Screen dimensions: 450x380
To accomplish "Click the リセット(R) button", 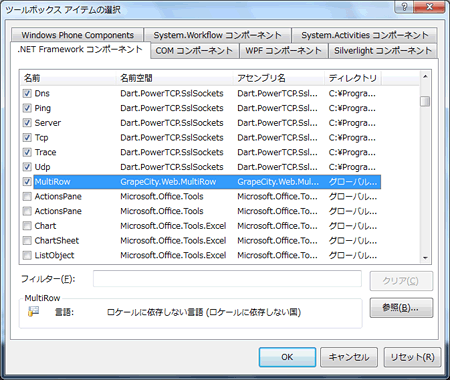I will coord(412,357).
